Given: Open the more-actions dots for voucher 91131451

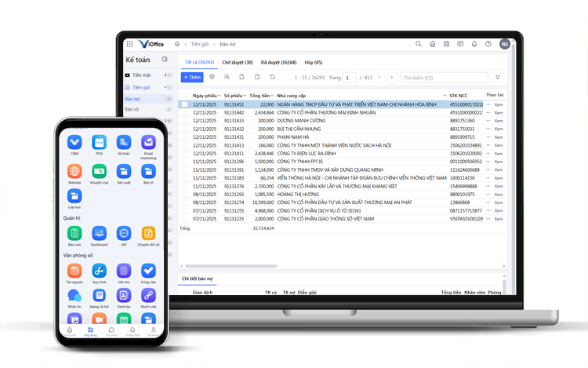Looking at the screenshot, I should click(488, 104).
